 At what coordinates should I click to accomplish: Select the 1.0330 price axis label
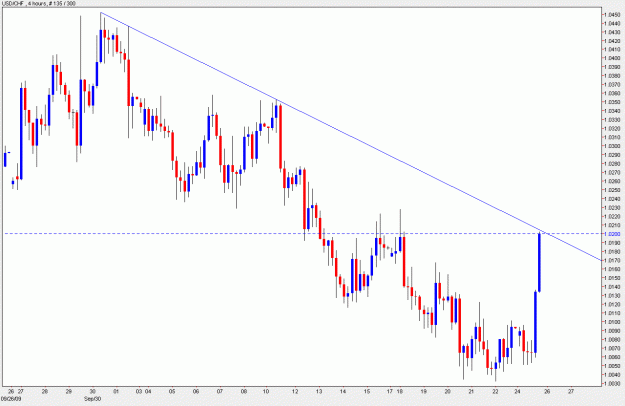612,120
